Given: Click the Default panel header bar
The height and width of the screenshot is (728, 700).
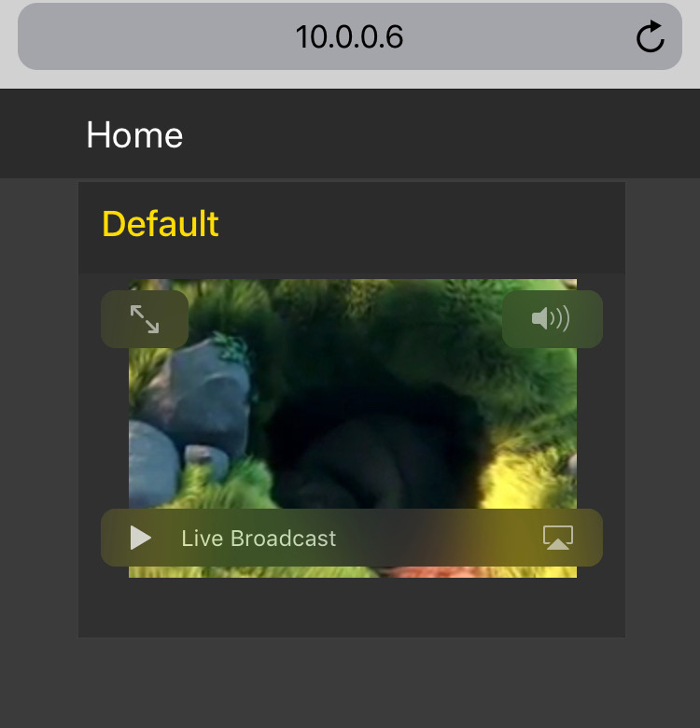Looking at the screenshot, I should pyautogui.click(x=352, y=228).
